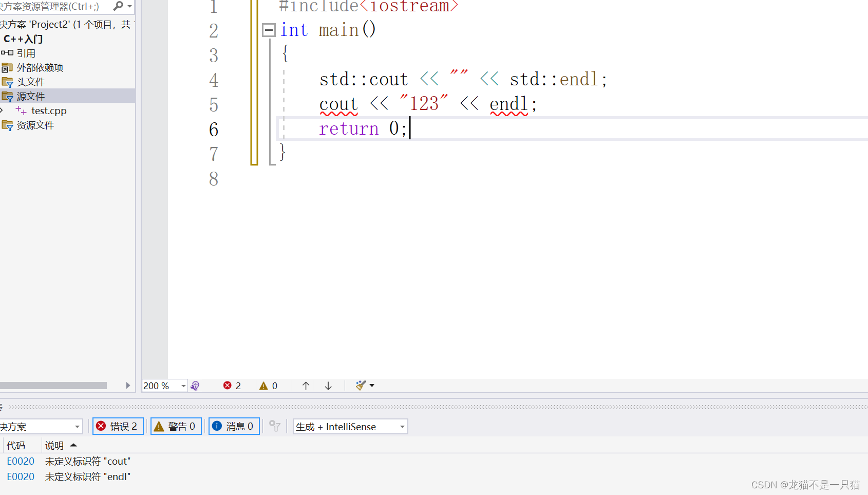Click line number 8 in the gutter

(214, 179)
